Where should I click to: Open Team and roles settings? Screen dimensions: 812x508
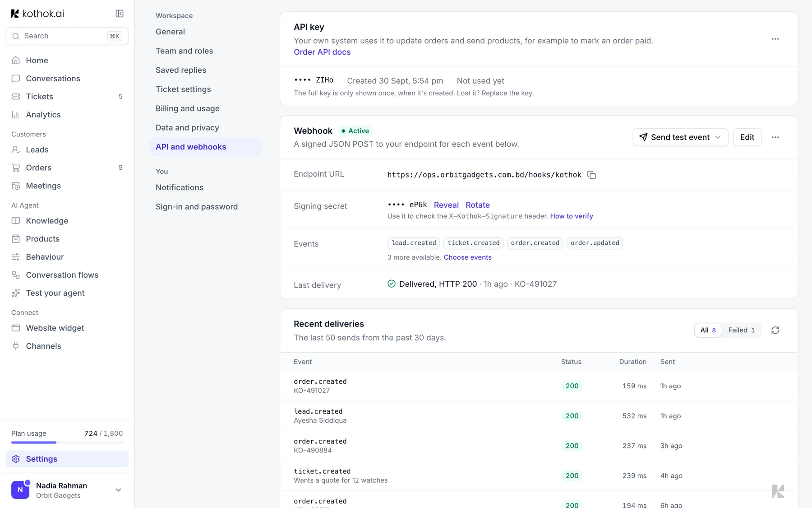point(205,51)
